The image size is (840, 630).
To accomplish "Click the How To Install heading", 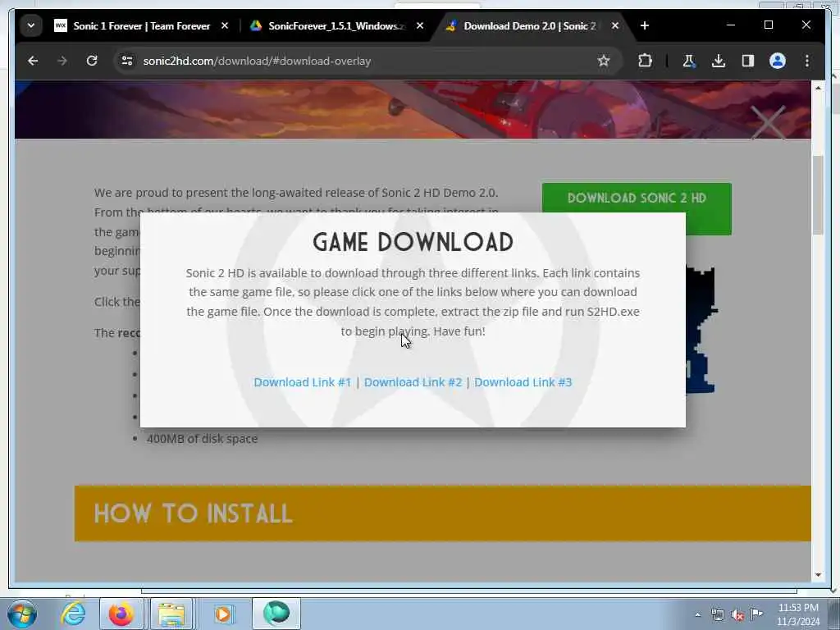I will pos(194,514).
